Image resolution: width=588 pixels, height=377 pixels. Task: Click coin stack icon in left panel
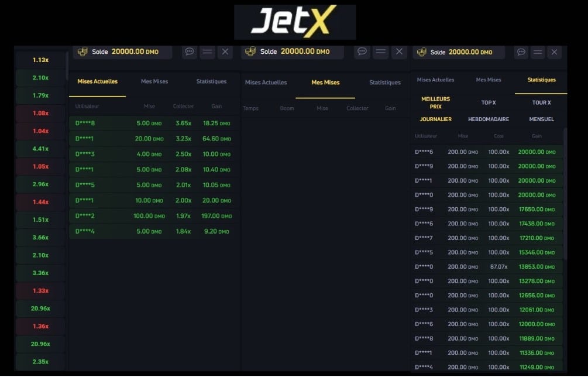[82, 52]
